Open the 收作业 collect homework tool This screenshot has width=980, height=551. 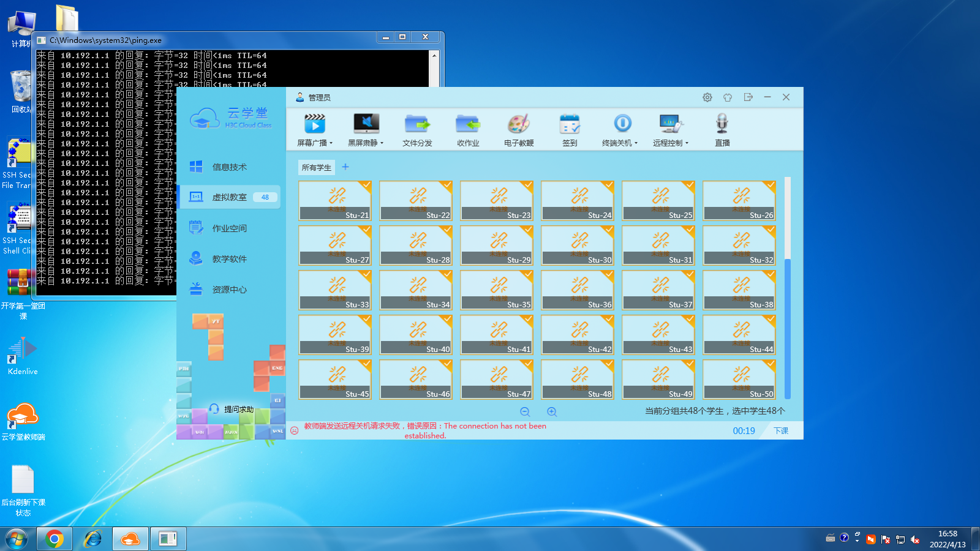coord(468,124)
